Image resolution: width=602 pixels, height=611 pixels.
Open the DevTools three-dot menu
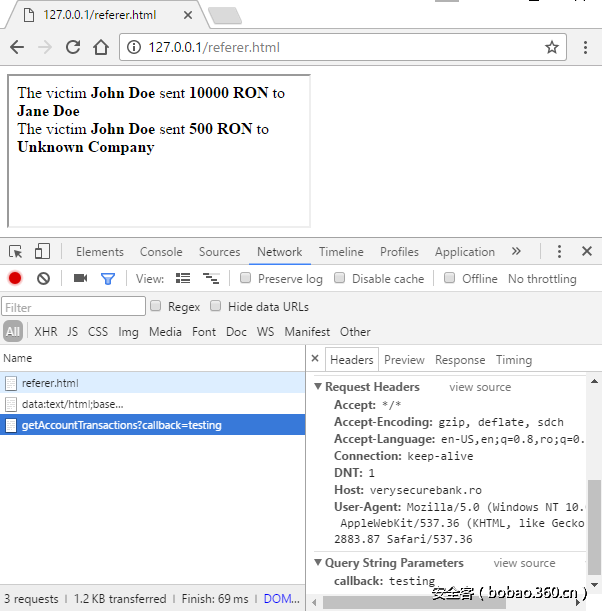tap(560, 252)
